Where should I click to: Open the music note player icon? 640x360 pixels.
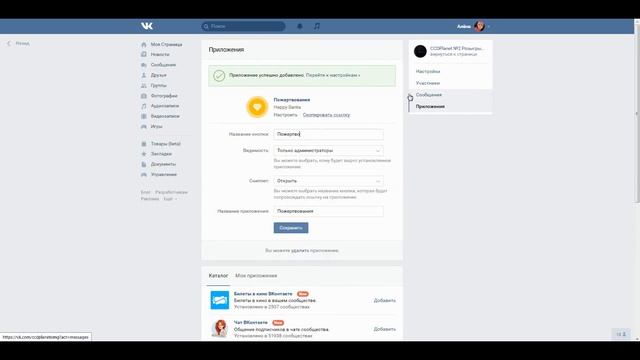pos(317,26)
